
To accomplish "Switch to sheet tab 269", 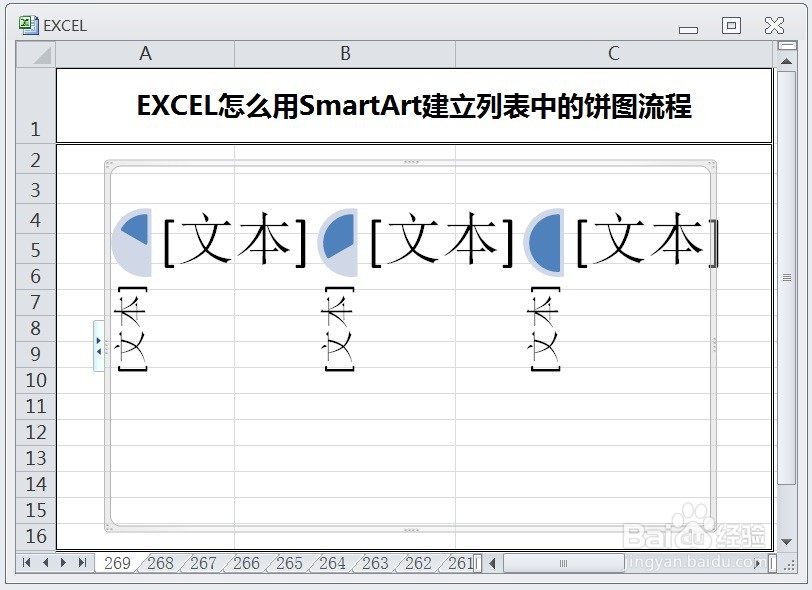I will 117,563.
